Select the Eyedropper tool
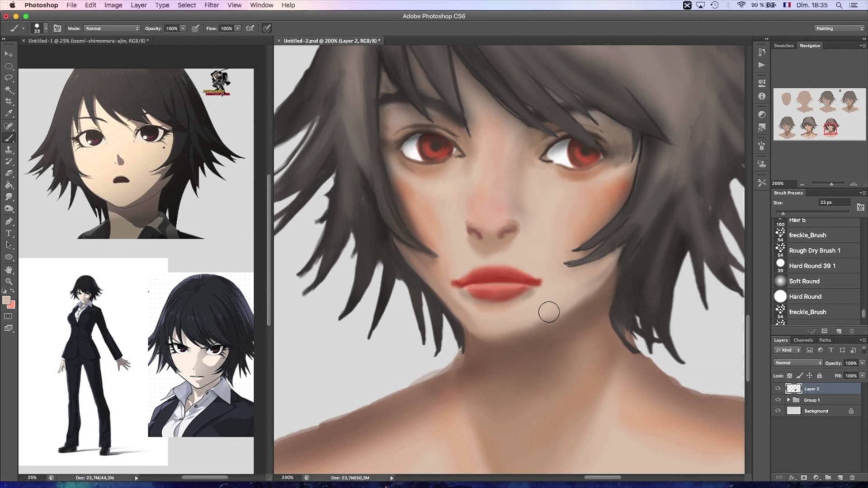 (x=9, y=114)
